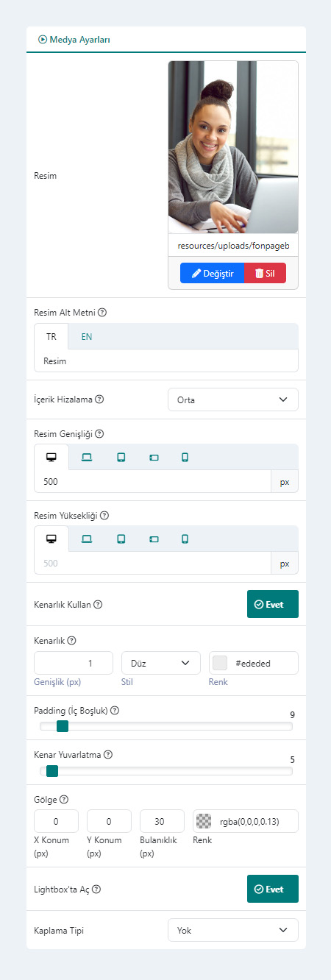
Task: Click the Resim Yüksekliği value field
Action: point(153,563)
